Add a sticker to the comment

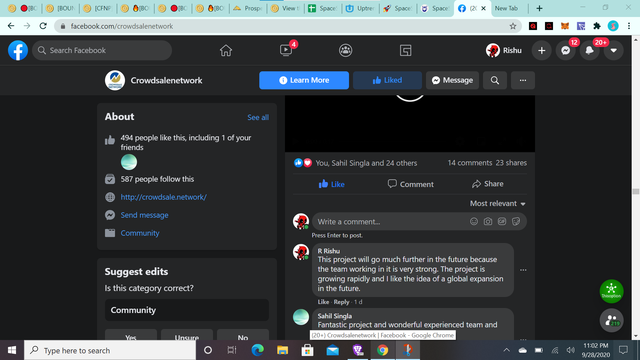pyautogui.click(x=516, y=221)
